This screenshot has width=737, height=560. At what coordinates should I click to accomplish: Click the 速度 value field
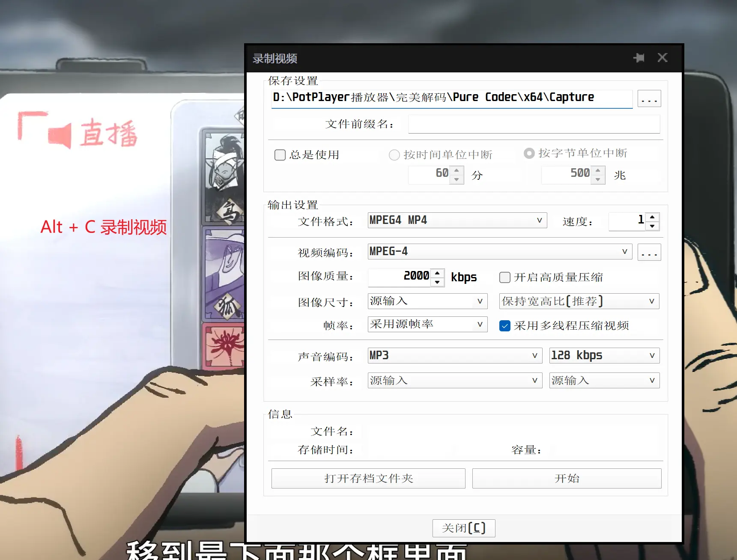[x=627, y=222]
